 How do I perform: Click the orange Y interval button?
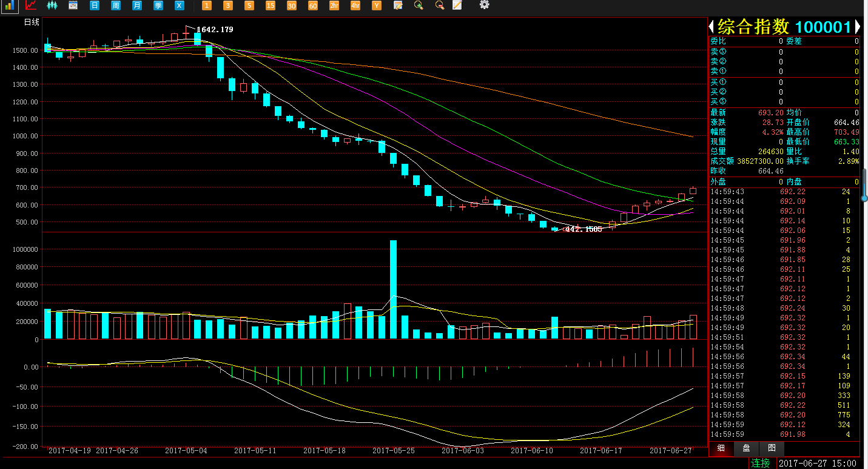coord(377,5)
